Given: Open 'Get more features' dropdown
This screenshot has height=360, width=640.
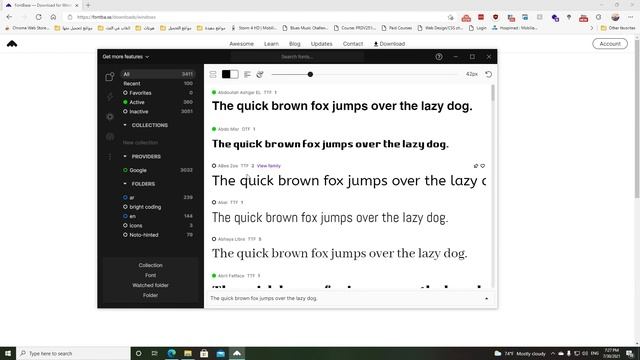Looking at the screenshot, I should click(126, 57).
